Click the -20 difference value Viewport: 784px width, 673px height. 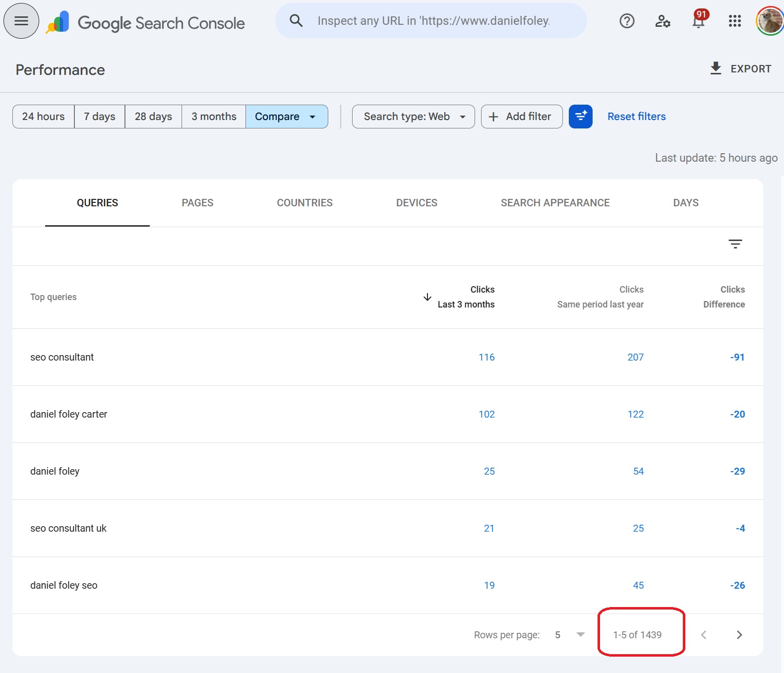pos(737,414)
